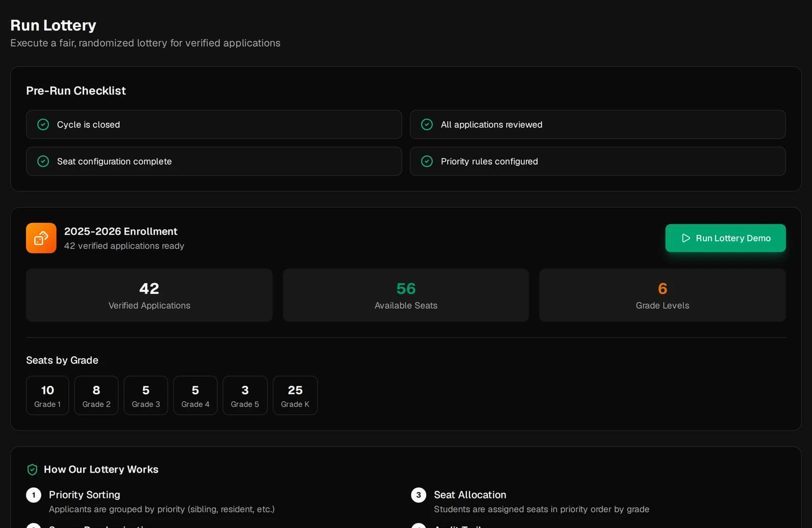Click the 2025-2026 Enrollment title

pos(121,232)
